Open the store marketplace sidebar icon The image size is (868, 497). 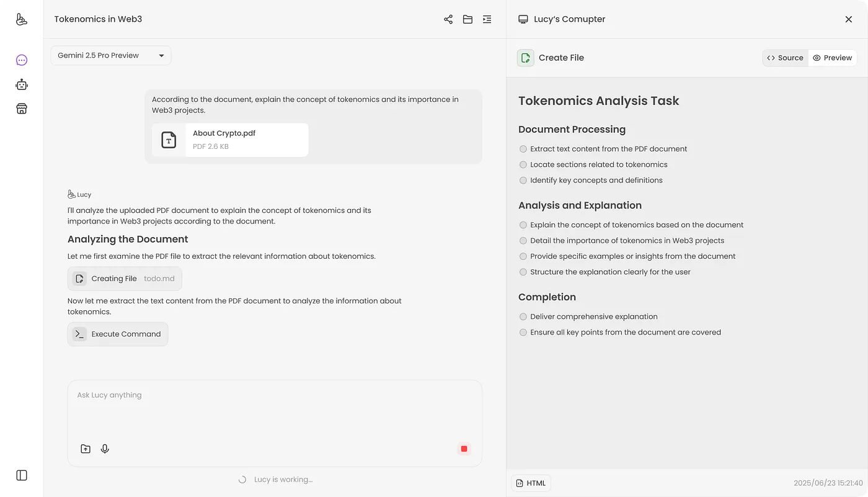click(x=22, y=109)
